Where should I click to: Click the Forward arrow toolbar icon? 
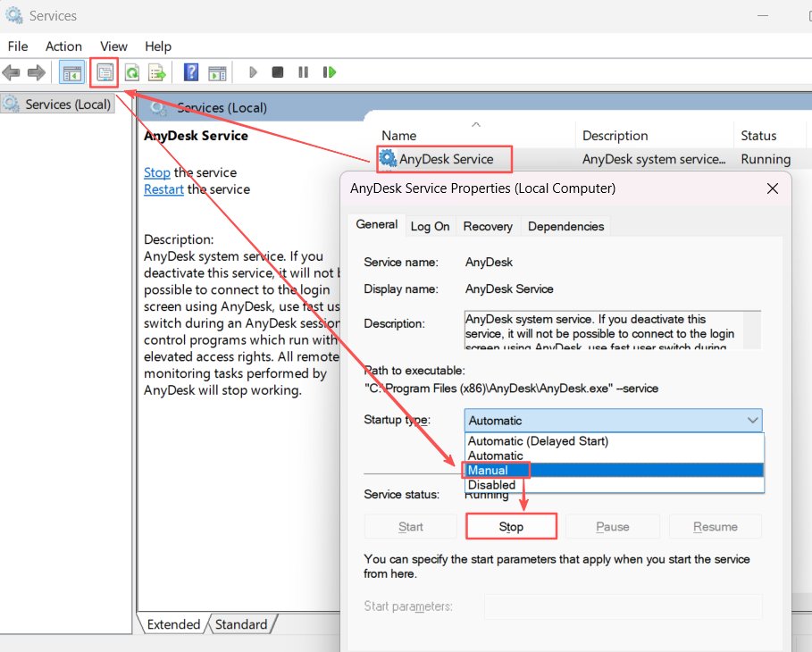[36, 72]
